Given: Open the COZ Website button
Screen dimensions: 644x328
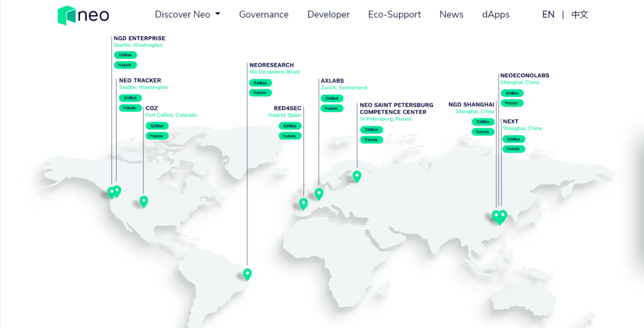Looking at the screenshot, I should pos(157,136).
